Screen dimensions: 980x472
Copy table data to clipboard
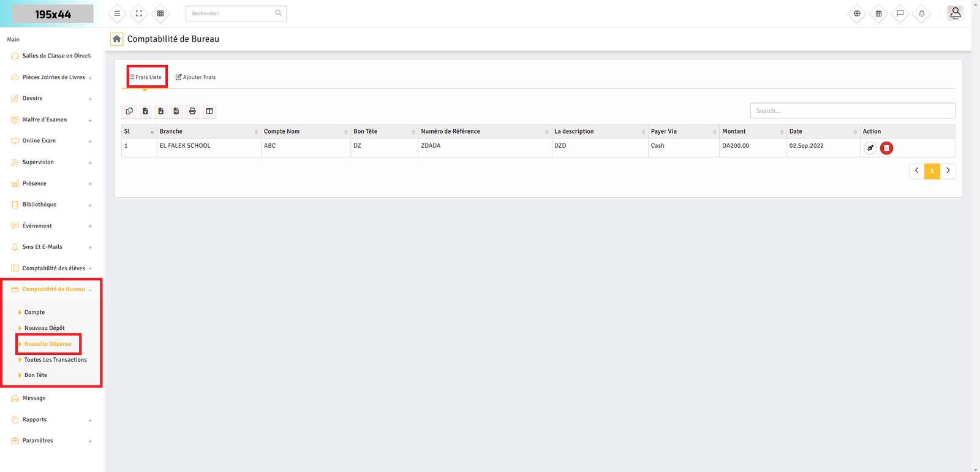point(129,111)
